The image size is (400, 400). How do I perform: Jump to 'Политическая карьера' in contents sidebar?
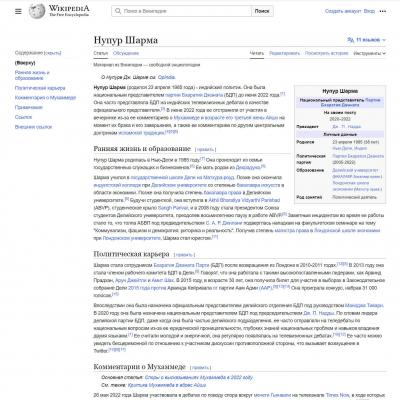click(x=40, y=88)
